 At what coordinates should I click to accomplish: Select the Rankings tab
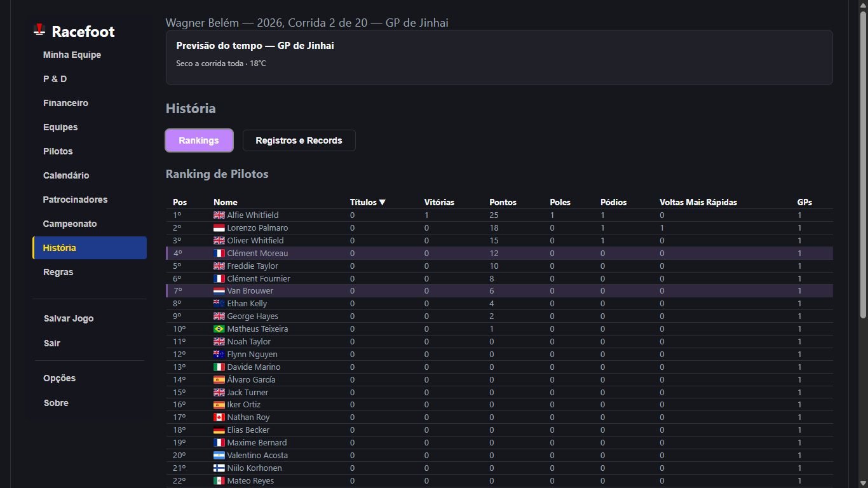pyautogui.click(x=199, y=140)
